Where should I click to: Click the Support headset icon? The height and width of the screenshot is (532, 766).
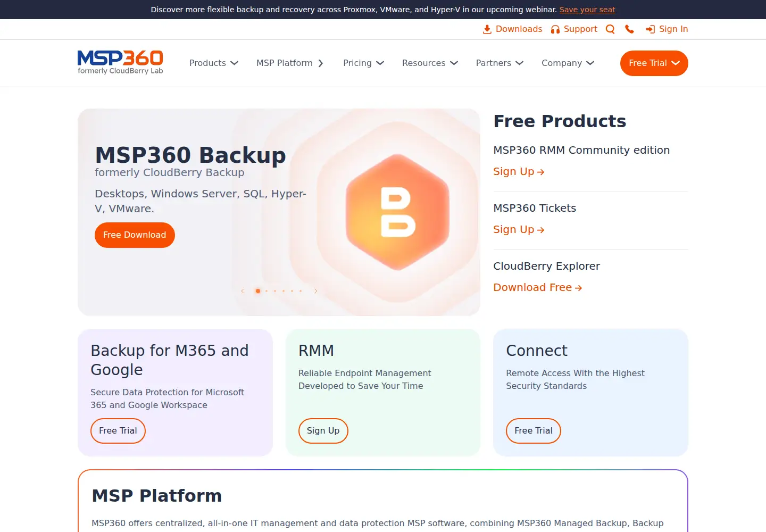pyautogui.click(x=555, y=29)
